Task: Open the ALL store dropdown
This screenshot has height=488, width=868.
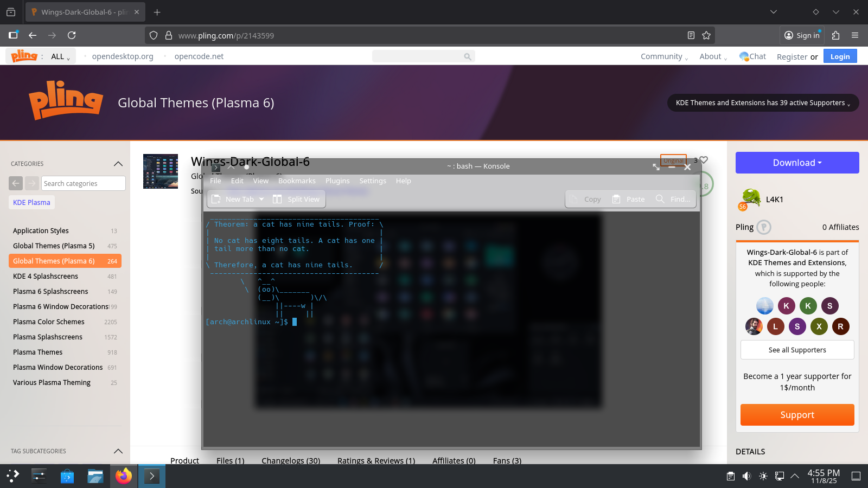Action: (60, 56)
